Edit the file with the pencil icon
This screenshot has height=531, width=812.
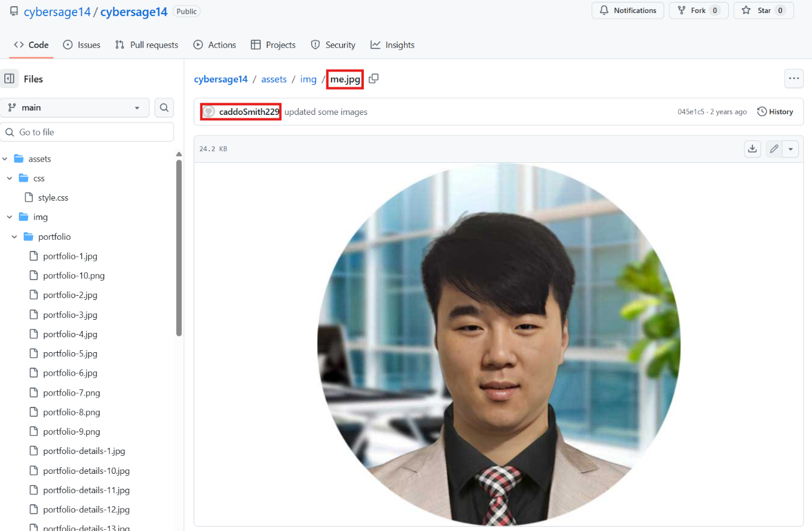(x=774, y=148)
